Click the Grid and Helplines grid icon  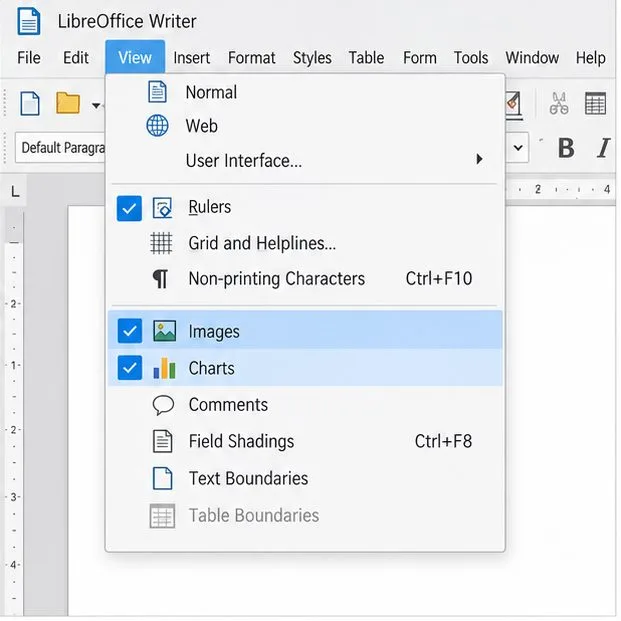coord(161,243)
